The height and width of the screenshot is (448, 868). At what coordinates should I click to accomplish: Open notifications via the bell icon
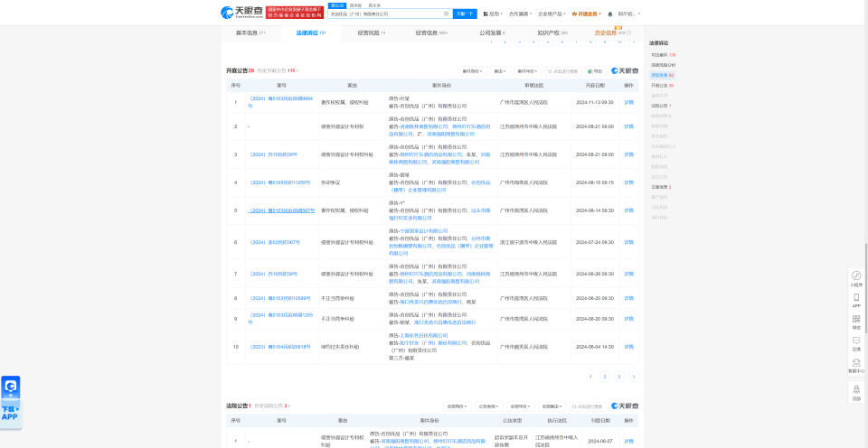coord(610,14)
